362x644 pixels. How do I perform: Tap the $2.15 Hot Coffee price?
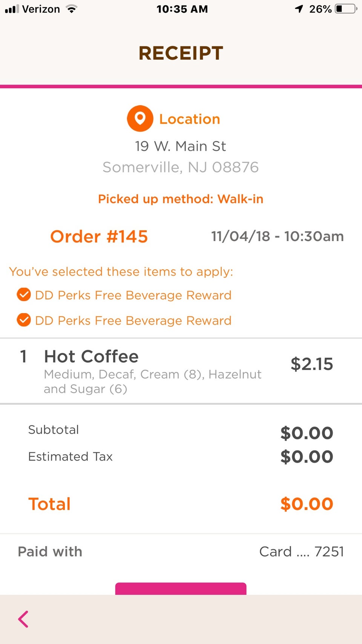pyautogui.click(x=311, y=364)
